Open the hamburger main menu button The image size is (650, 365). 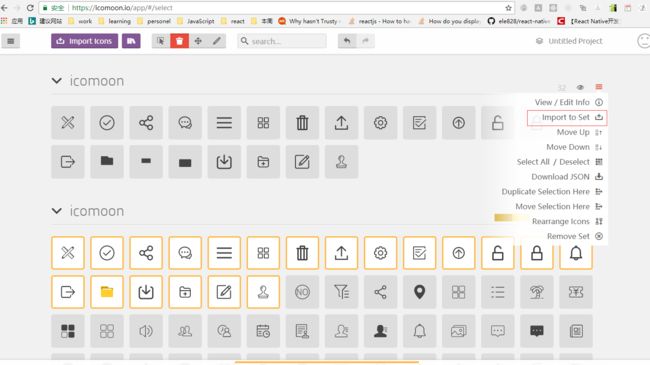coord(11,41)
